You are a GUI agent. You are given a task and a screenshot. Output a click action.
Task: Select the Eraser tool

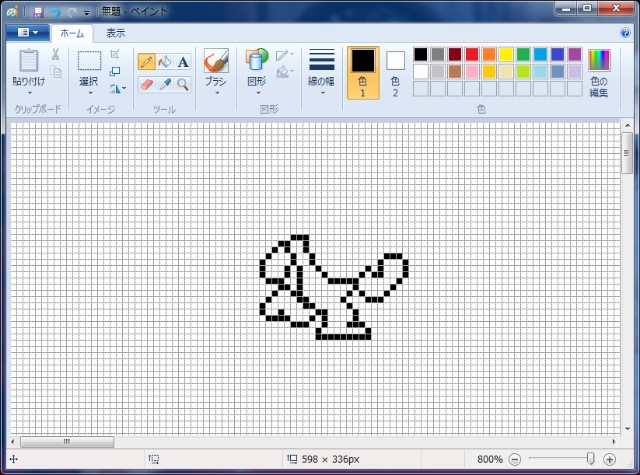coord(147,84)
